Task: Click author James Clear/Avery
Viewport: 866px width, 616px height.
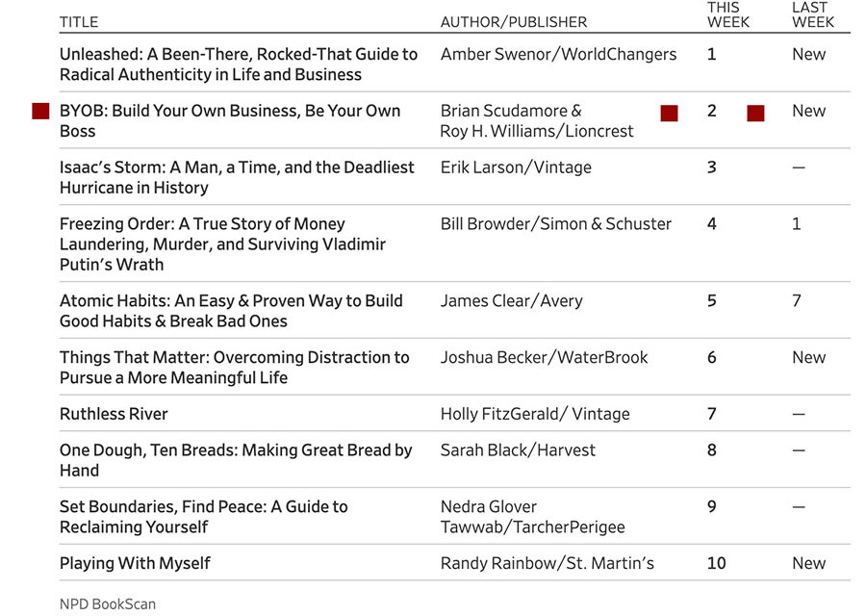Action: pos(511,300)
